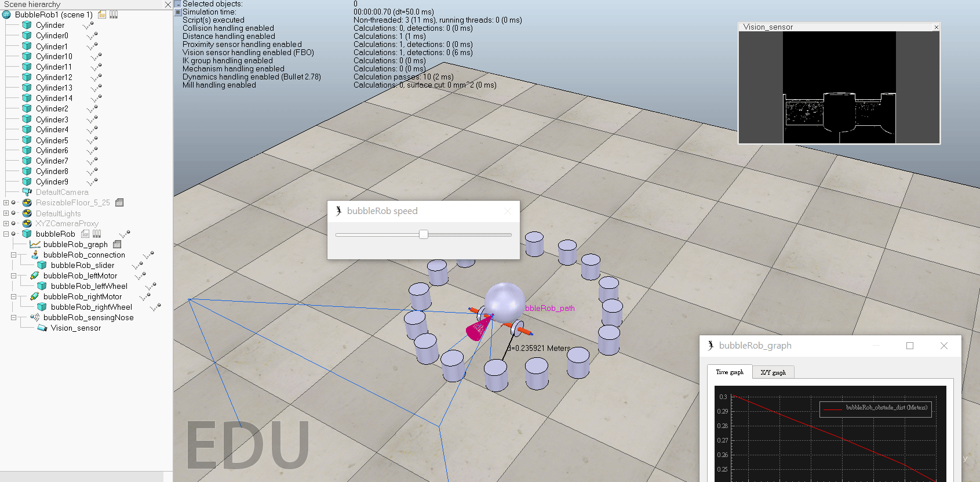The width and height of the screenshot is (980, 482).
Task: Collapse the bubbleRob_rightMotor node
Action: click(13, 296)
